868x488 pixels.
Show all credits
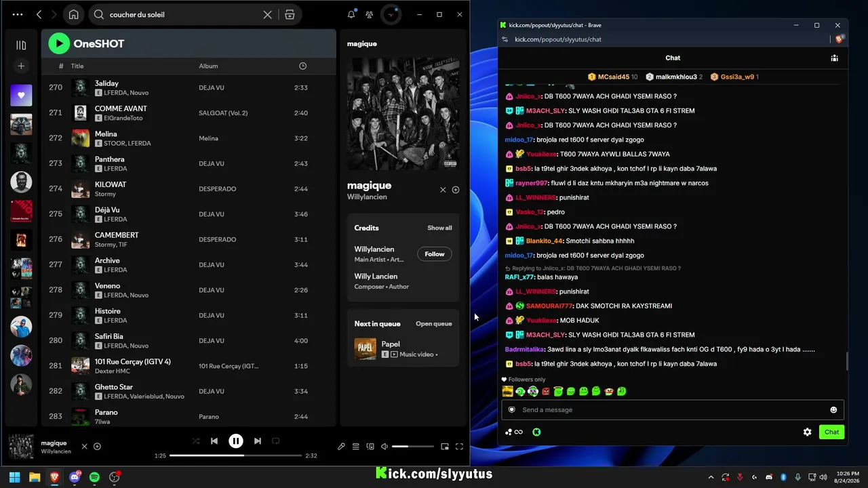[x=439, y=228]
